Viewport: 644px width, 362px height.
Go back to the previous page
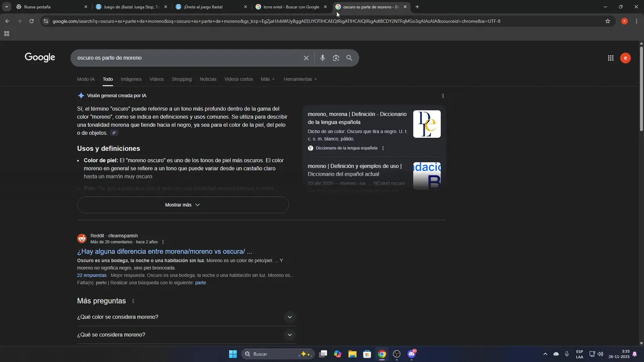(7, 21)
